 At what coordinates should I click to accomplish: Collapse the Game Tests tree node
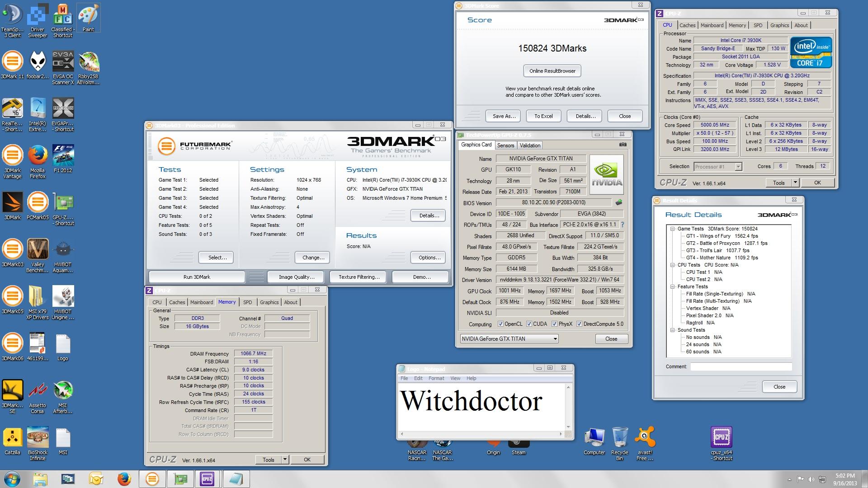tap(672, 229)
